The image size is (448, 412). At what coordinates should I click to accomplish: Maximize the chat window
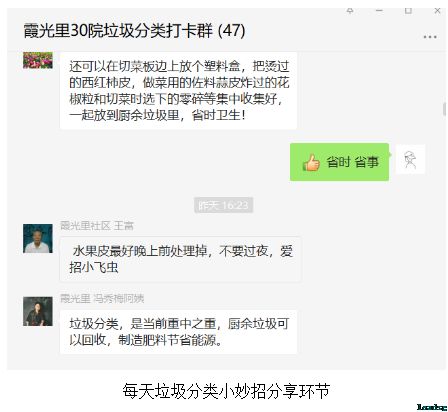click(x=408, y=11)
